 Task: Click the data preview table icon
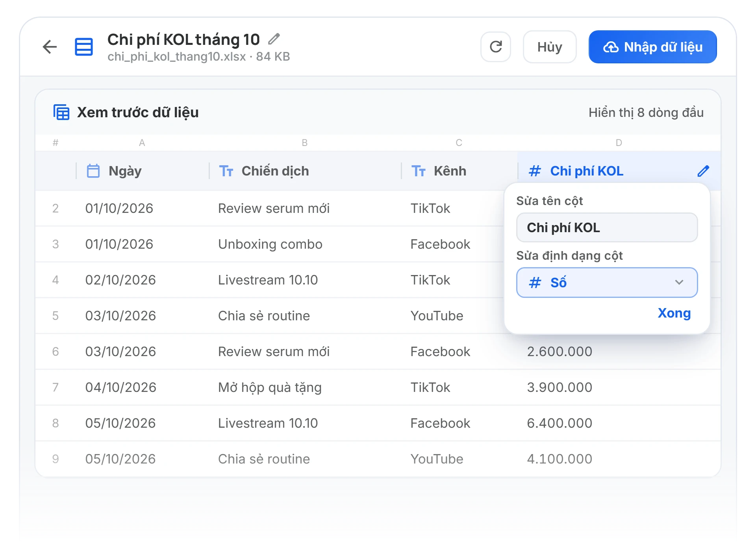point(61,112)
